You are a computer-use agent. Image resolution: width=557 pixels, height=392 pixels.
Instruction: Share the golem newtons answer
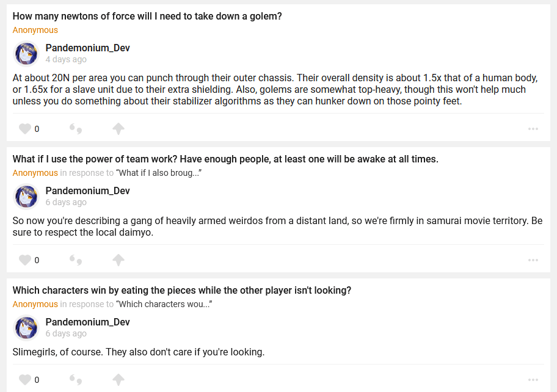click(118, 129)
